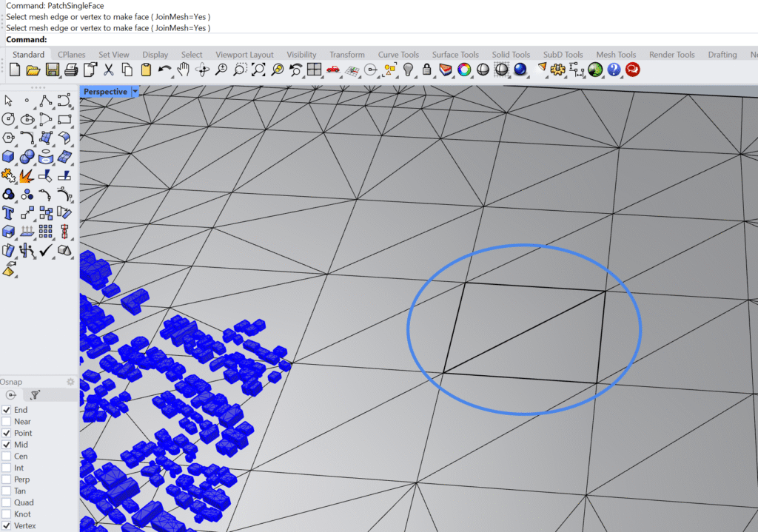Select the arrow selection tool in the sidebar

(8, 101)
